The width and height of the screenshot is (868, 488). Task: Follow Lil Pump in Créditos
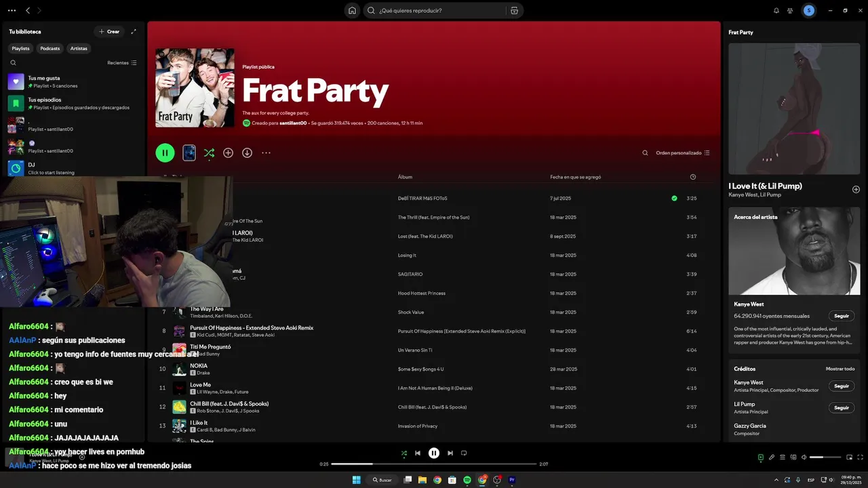pos(842,407)
